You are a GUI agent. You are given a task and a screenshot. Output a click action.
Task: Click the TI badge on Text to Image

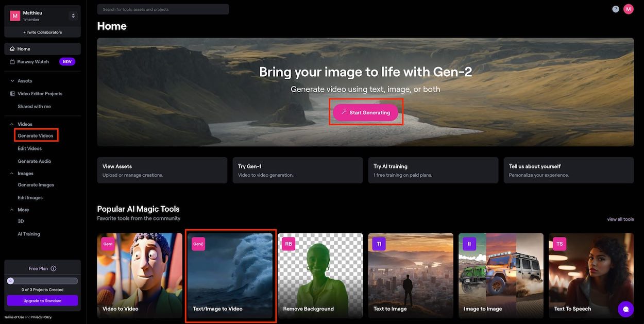[379, 244]
